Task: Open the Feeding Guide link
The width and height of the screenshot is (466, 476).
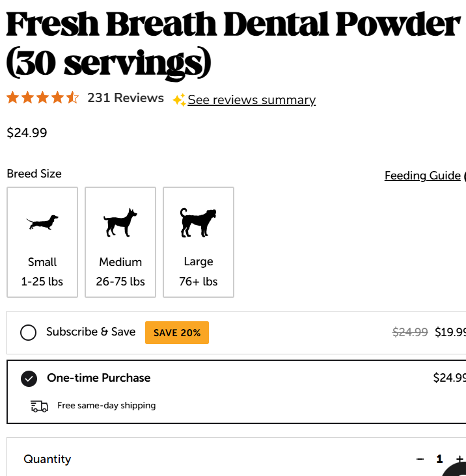Action: pos(422,176)
